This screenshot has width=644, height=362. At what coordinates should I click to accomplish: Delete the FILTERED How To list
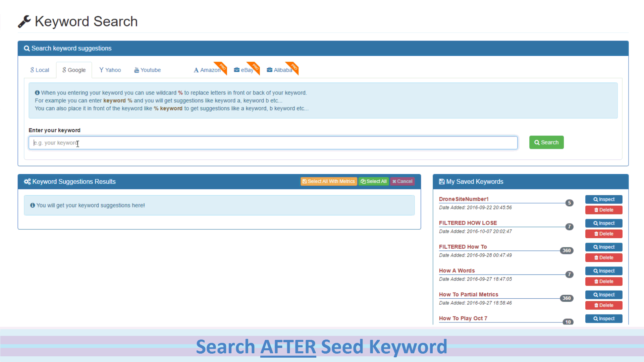[x=604, y=258]
